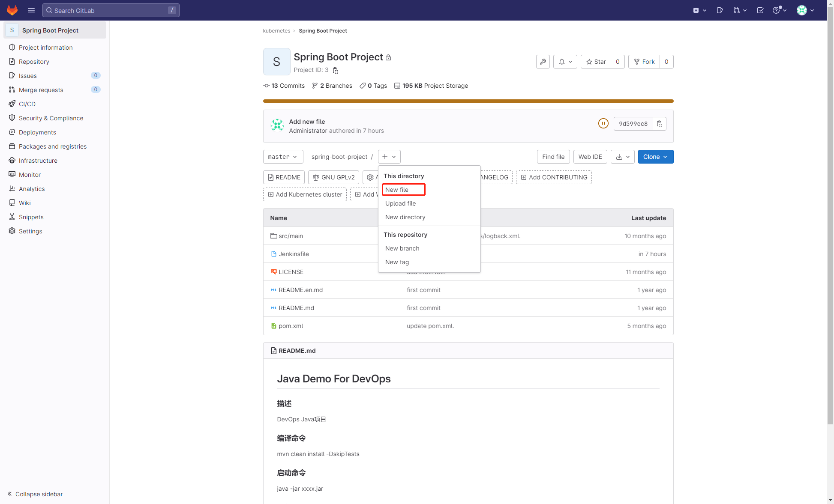Open the user avatar menu
Screen dimensions: 834x504
(805, 10)
